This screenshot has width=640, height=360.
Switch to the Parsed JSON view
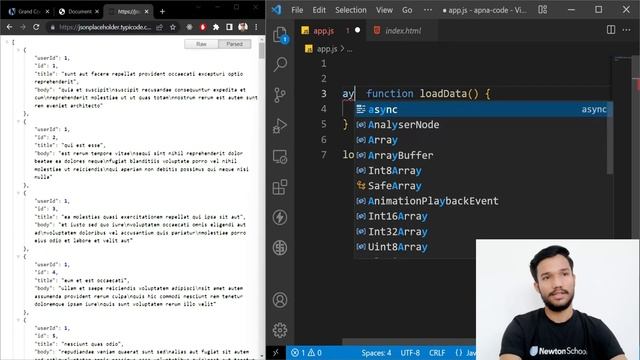[235, 44]
